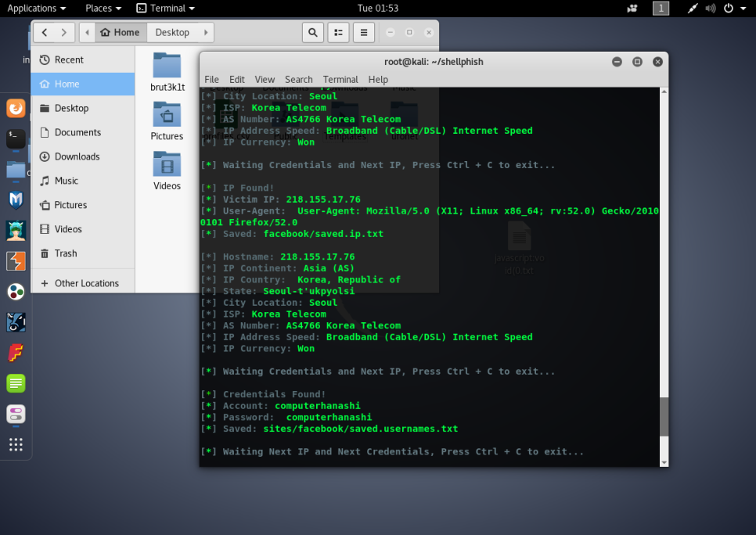
Task: Click sites/facebook/saved.usernames.txt text
Action: 361,429
